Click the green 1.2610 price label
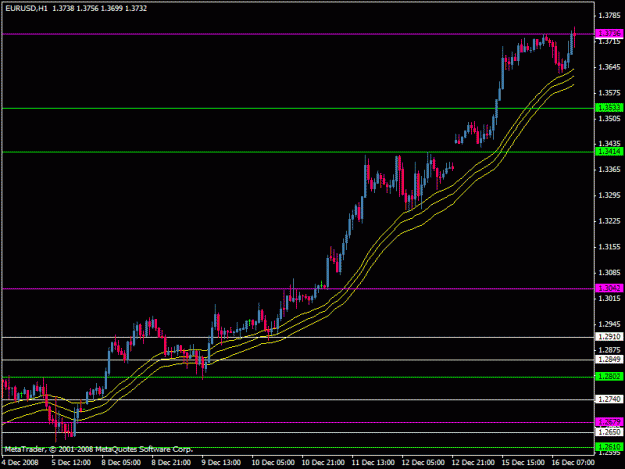Image resolution: width=625 pixels, height=469 pixels. pos(609,447)
